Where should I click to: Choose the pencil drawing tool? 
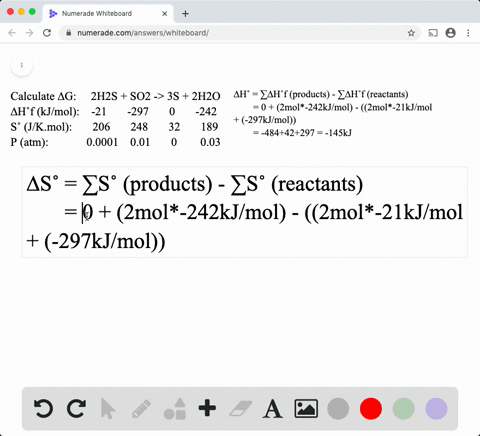coord(141,408)
